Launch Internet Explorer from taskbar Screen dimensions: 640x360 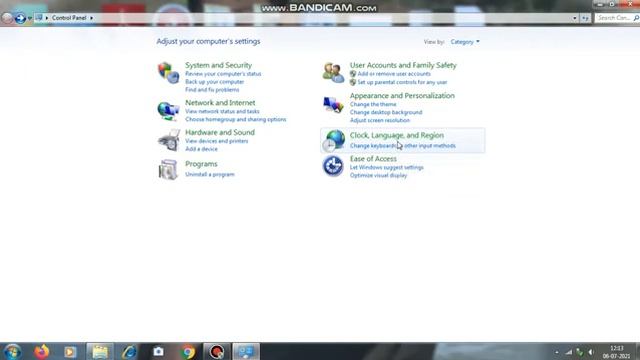pyautogui.click(x=129, y=351)
